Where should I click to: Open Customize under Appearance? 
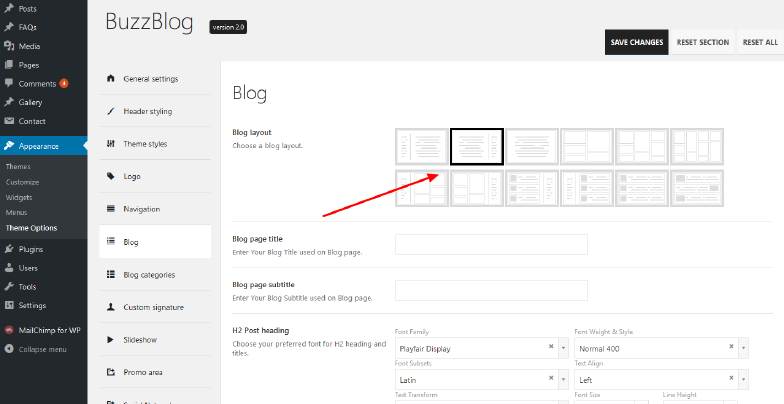[22, 182]
